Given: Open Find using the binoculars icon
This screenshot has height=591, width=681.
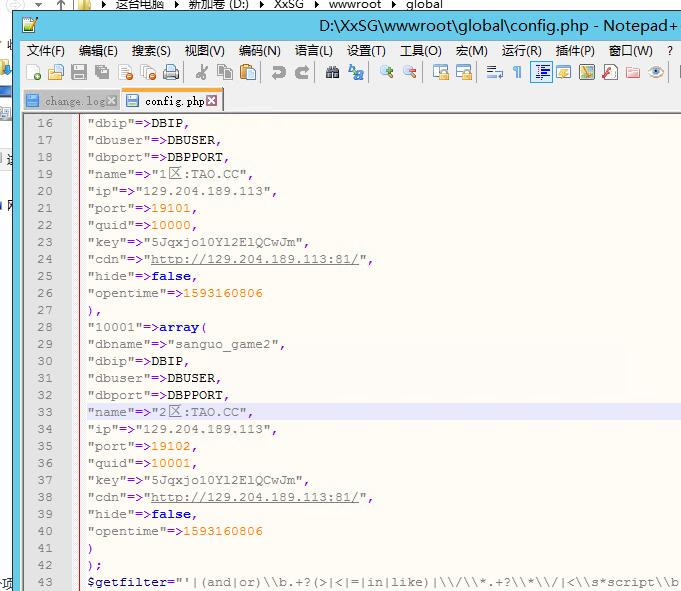Looking at the screenshot, I should pos(332,72).
